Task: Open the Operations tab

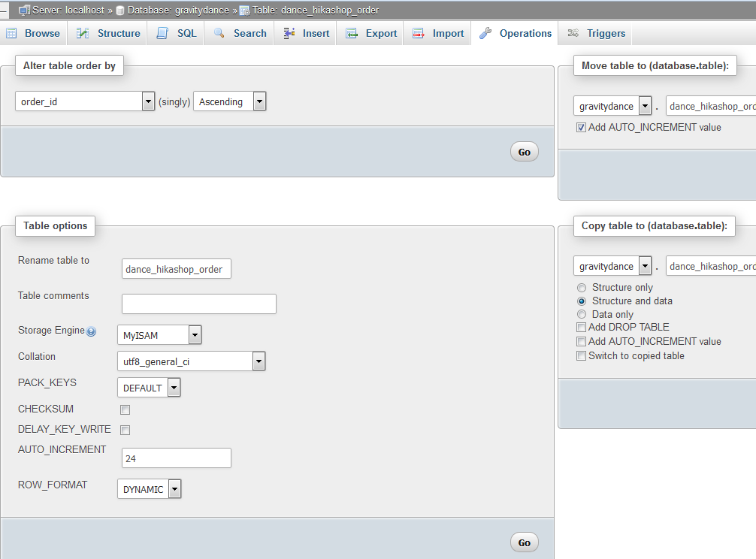Action: click(x=516, y=33)
